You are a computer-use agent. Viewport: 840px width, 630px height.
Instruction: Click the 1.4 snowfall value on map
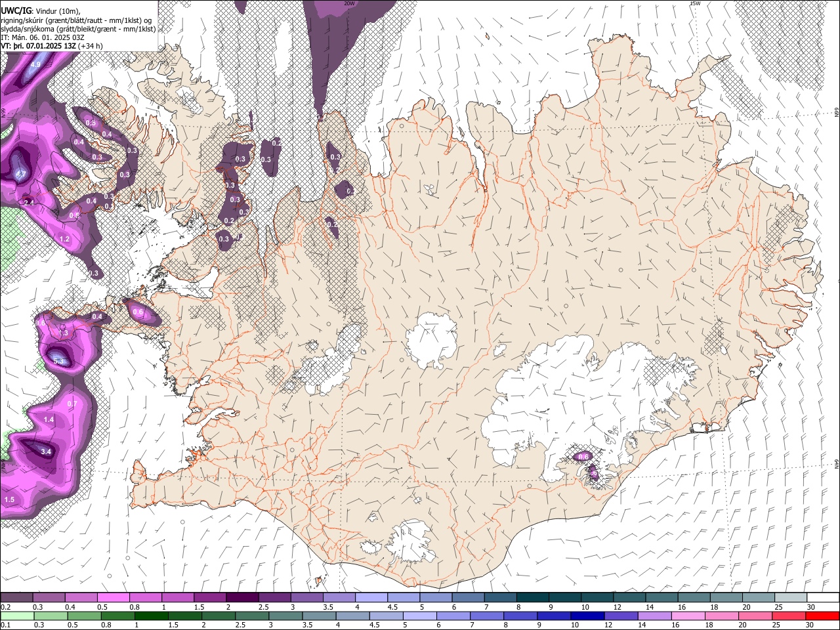(49, 419)
